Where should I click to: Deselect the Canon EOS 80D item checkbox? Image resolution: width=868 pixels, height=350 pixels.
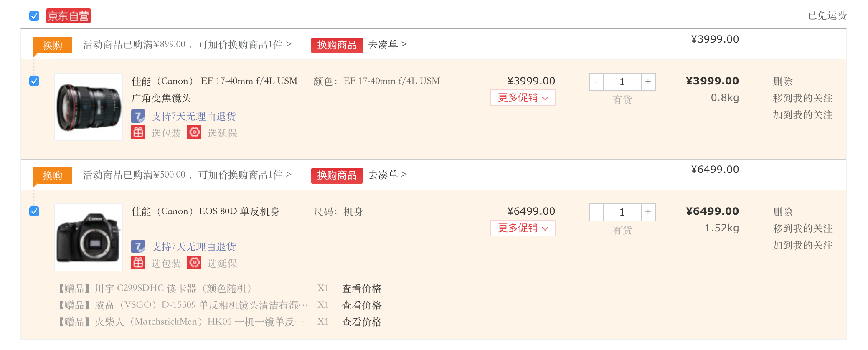point(34,211)
